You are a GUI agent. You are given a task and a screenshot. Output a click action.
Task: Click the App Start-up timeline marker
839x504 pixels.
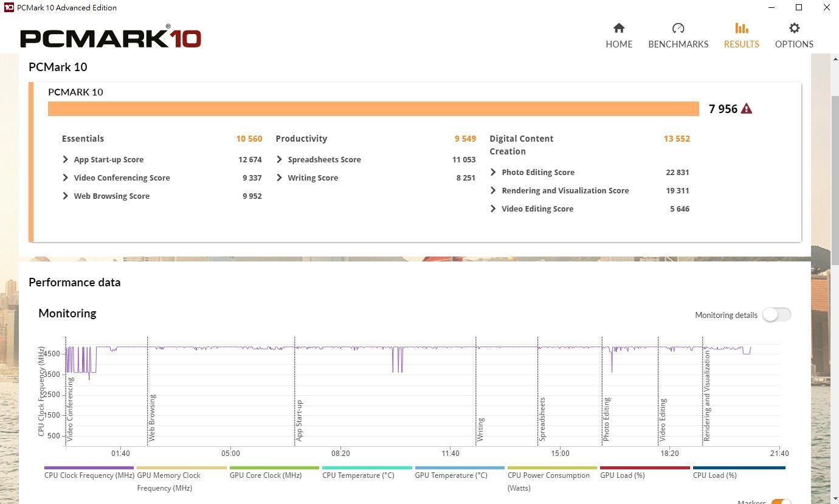point(299,420)
